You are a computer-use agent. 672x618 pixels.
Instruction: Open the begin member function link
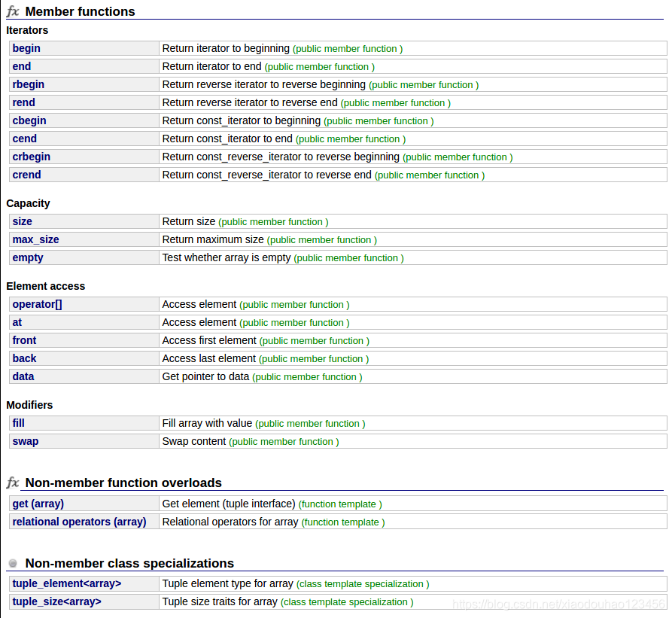click(x=26, y=48)
